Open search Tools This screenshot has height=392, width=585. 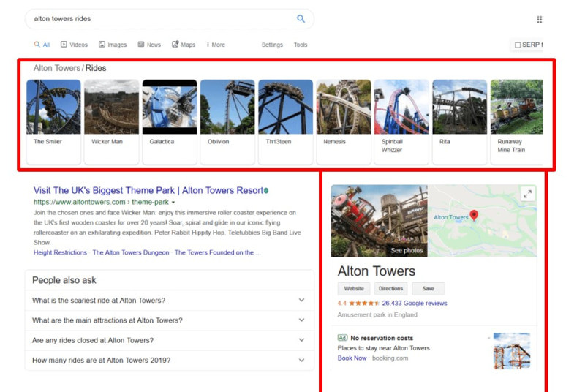[301, 45]
